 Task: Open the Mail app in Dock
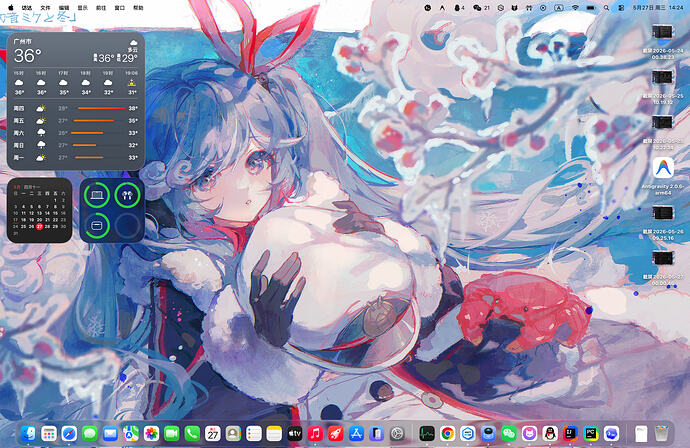tap(110, 434)
